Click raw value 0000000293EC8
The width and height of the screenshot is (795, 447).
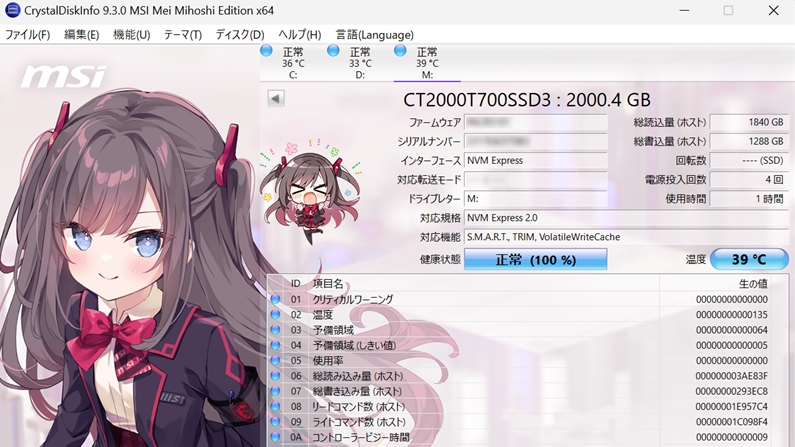(x=732, y=391)
